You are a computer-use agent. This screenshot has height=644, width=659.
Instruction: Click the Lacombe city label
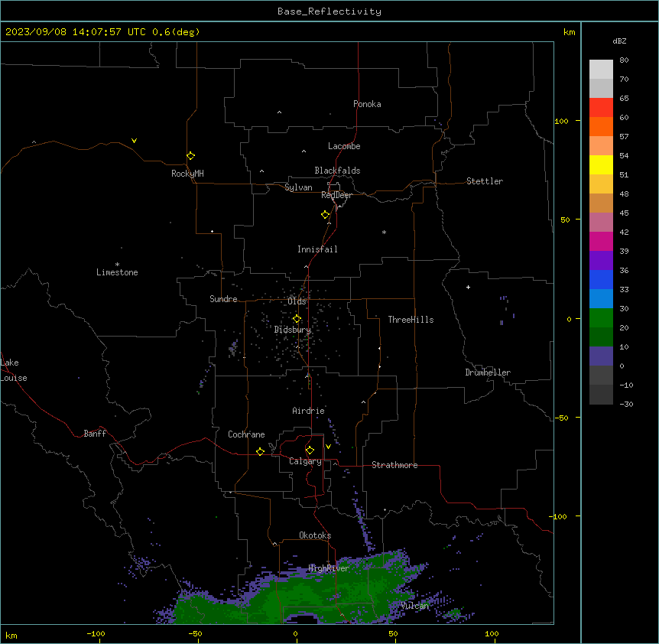pyautogui.click(x=344, y=146)
